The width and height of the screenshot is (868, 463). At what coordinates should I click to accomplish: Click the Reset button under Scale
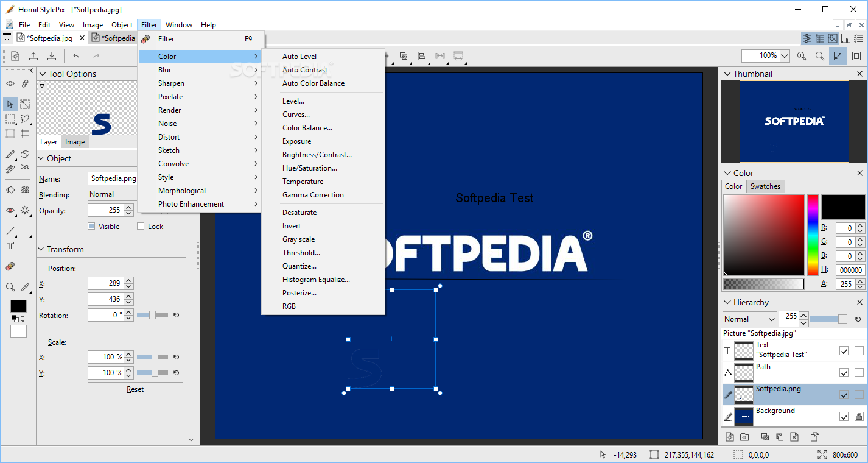(135, 389)
